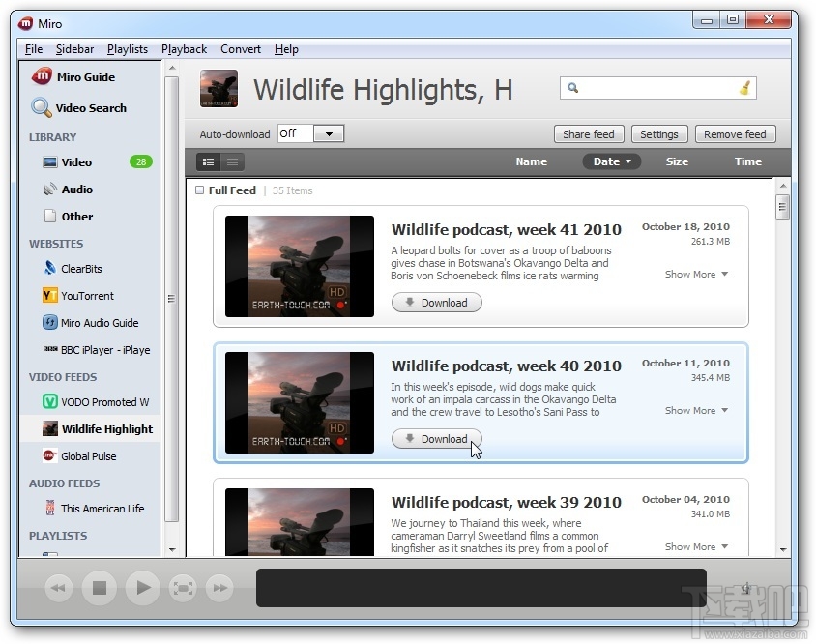Download Wildlife podcast week 40

pyautogui.click(x=437, y=439)
